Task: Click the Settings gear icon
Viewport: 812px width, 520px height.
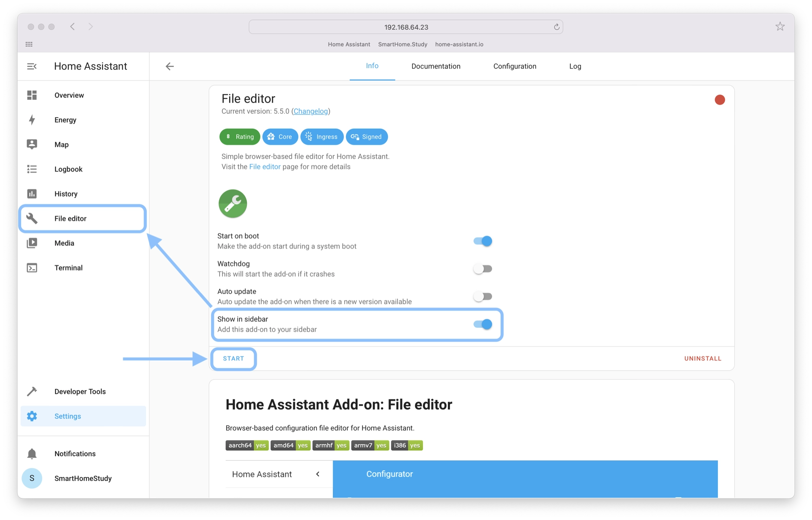Action: click(x=32, y=416)
